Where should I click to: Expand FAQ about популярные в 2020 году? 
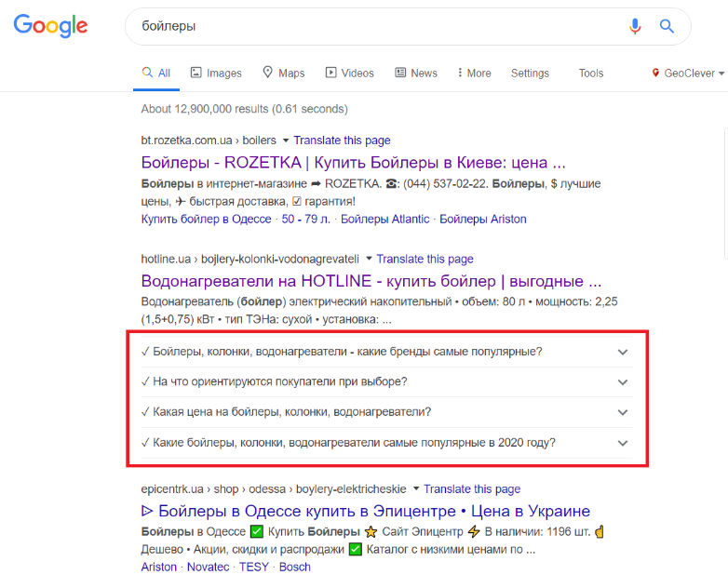point(386,443)
